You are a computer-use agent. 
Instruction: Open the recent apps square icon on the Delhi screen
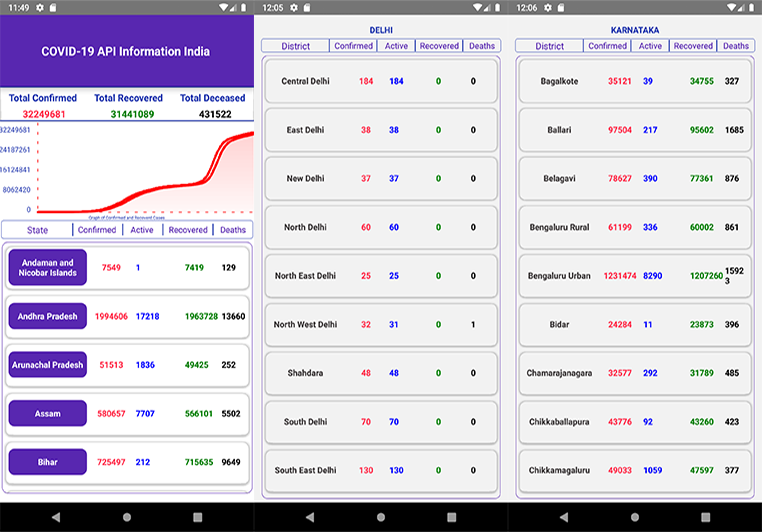[451, 517]
